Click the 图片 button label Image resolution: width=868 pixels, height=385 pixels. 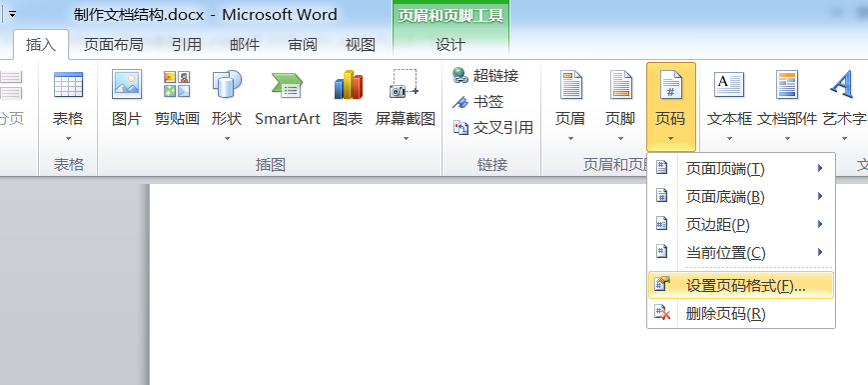tap(127, 119)
